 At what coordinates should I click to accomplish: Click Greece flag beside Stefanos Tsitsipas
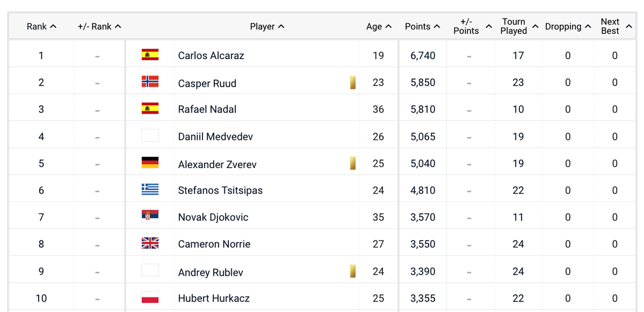[x=150, y=190]
